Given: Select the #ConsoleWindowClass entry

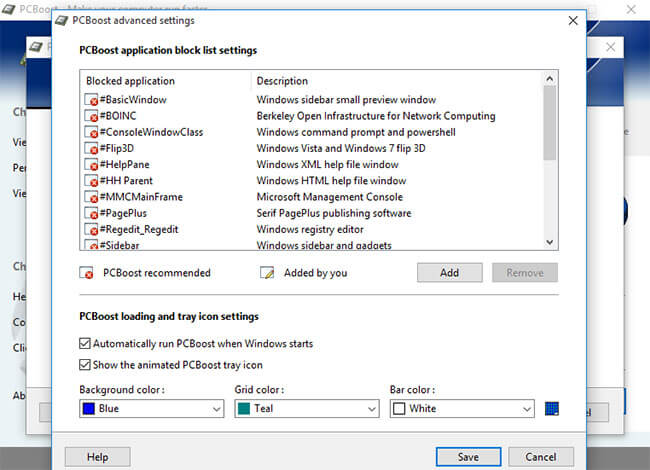Looking at the screenshot, I should pyautogui.click(x=151, y=132).
